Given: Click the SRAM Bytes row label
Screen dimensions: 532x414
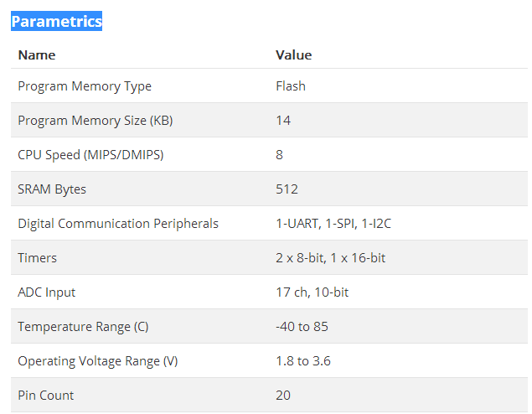Looking at the screenshot, I should click(52, 189).
